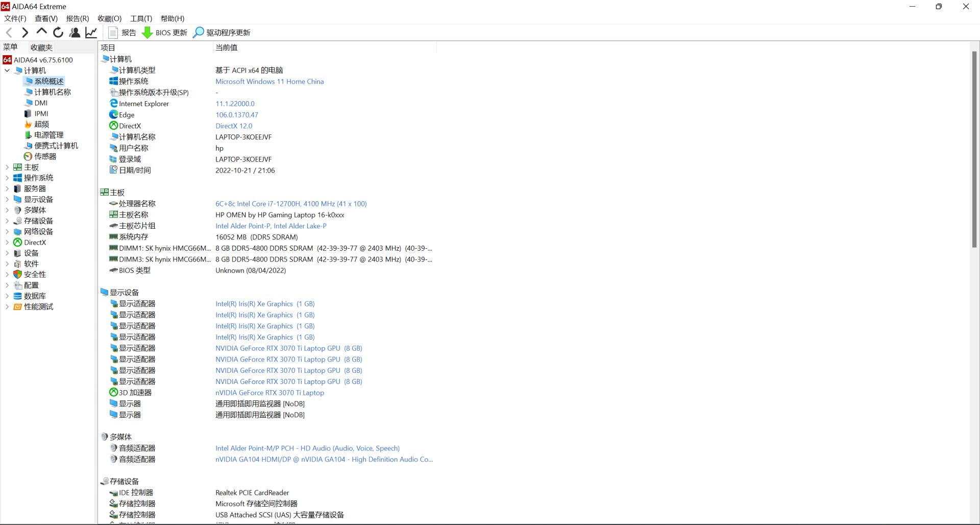980x525 pixels.
Task: Go back using the left arrow
Action: pos(9,33)
